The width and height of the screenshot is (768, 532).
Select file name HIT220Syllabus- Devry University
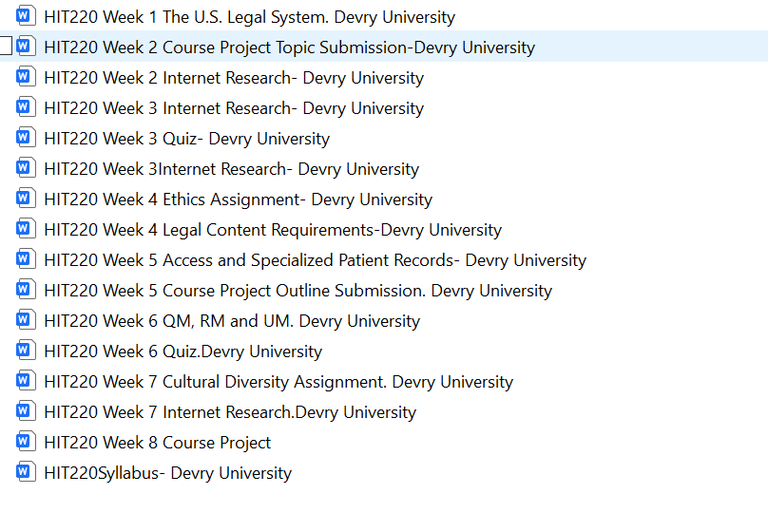(168, 473)
